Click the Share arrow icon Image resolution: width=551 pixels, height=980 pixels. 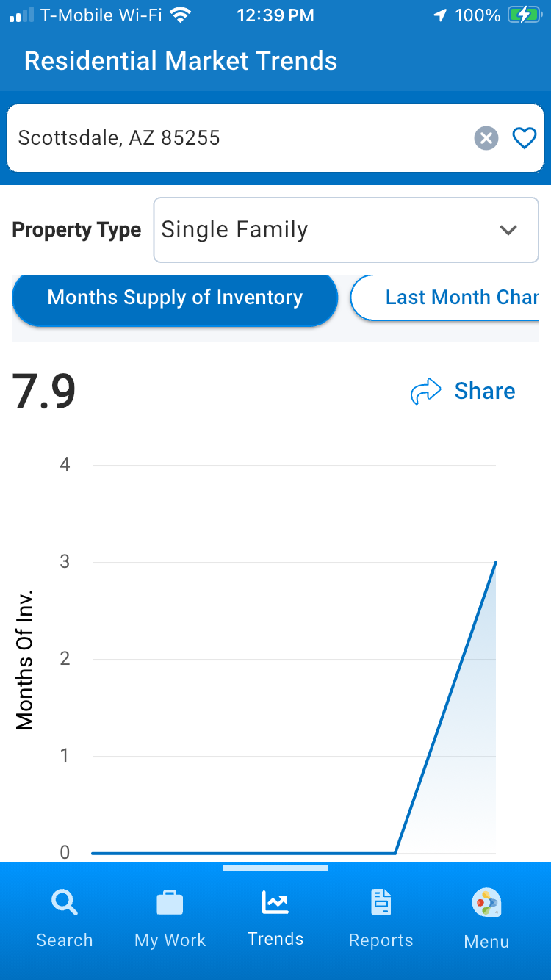426,392
